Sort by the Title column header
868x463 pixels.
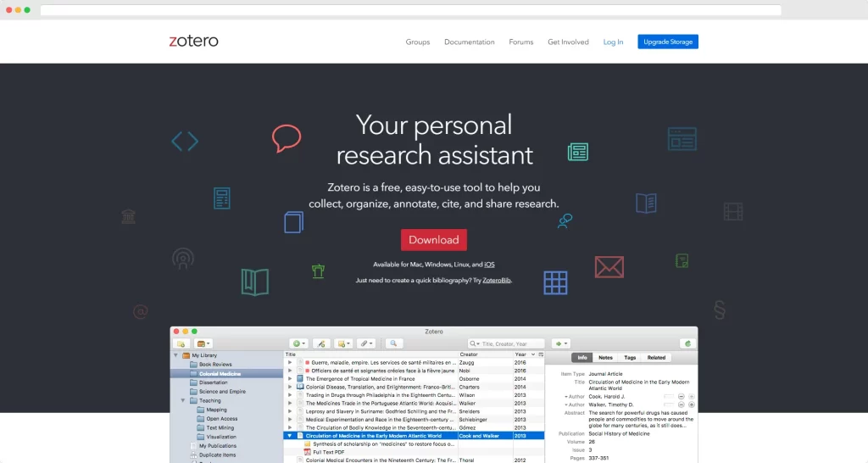click(370, 354)
